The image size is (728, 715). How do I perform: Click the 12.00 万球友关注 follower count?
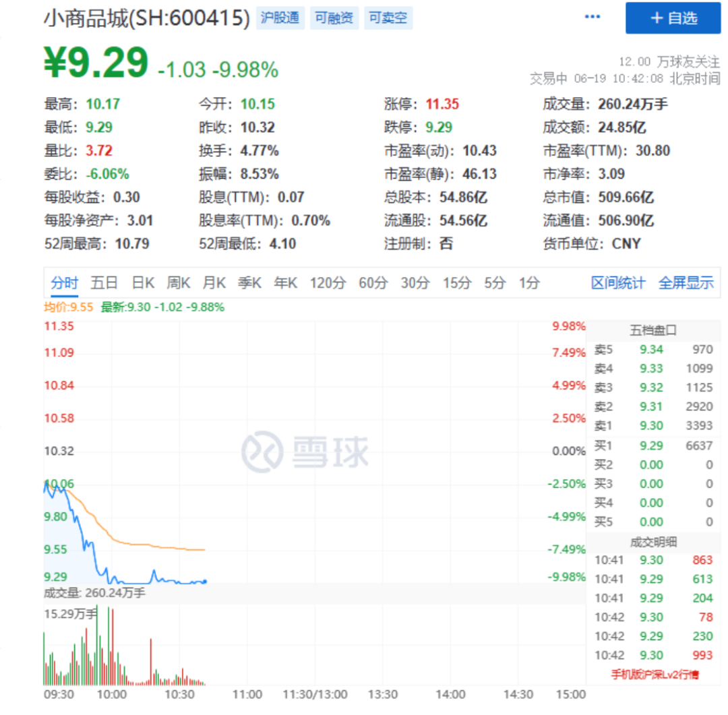point(669,62)
